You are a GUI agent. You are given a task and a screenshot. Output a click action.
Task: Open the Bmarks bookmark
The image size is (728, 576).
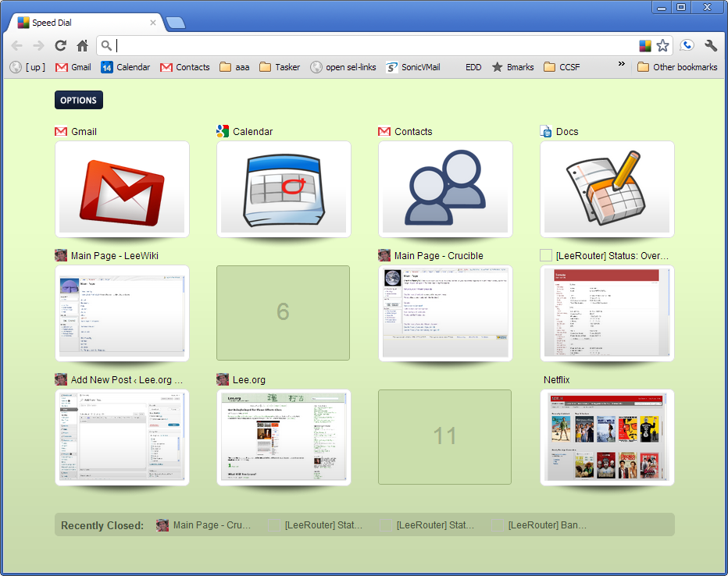point(512,67)
